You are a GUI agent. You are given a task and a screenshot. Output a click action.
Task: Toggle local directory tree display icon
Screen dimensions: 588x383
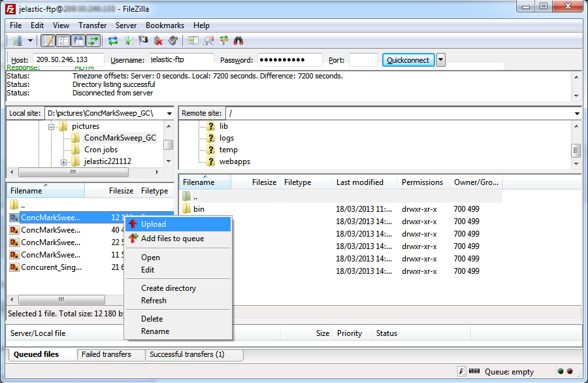(63, 41)
